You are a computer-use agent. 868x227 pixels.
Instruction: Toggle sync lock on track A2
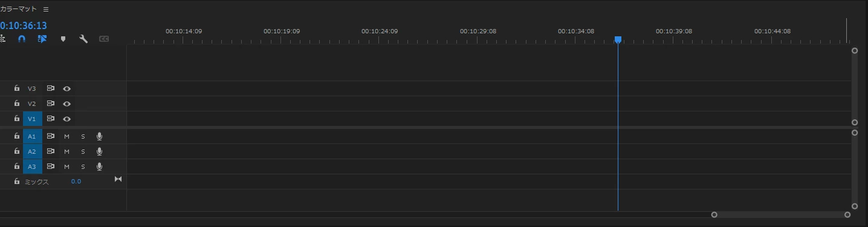tap(51, 151)
